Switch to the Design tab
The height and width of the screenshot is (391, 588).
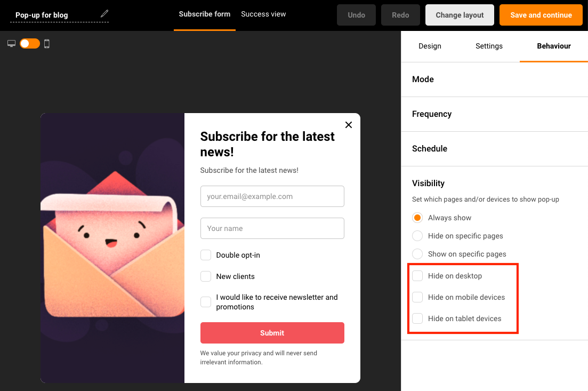tap(430, 46)
